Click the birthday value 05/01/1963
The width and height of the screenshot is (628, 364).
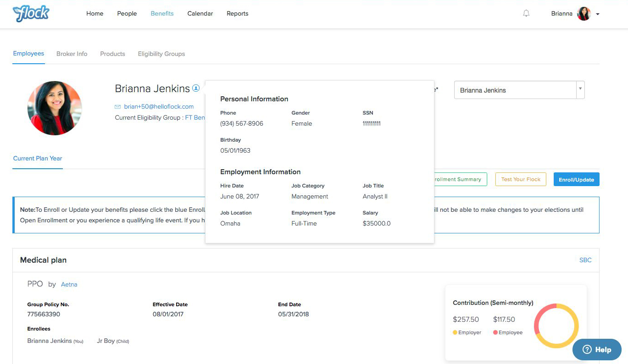(x=235, y=151)
